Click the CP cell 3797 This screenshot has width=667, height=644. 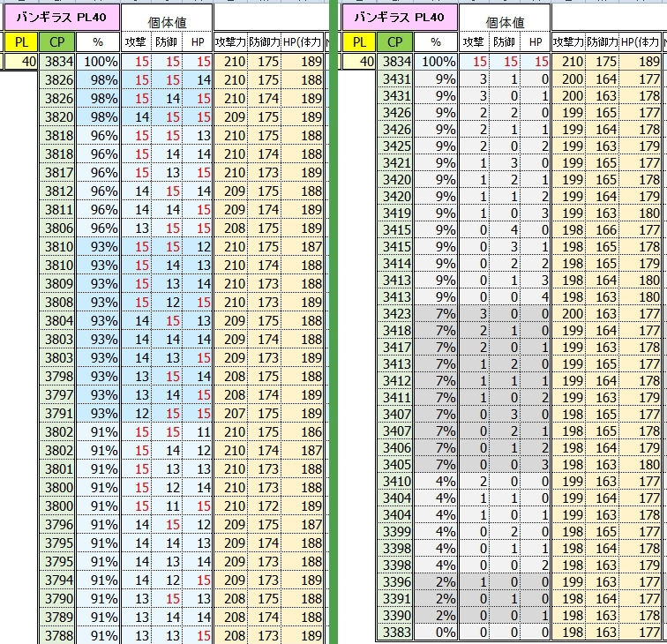(57, 394)
